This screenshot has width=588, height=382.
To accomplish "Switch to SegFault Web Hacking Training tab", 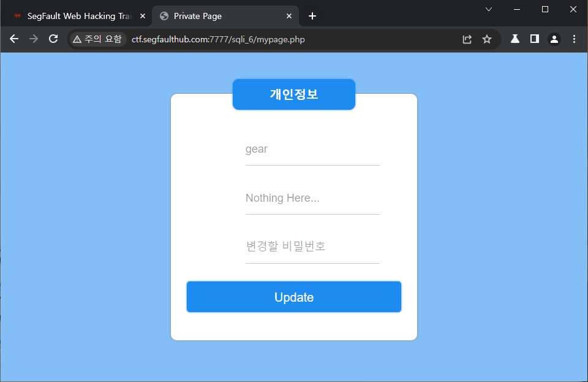I will [x=80, y=16].
